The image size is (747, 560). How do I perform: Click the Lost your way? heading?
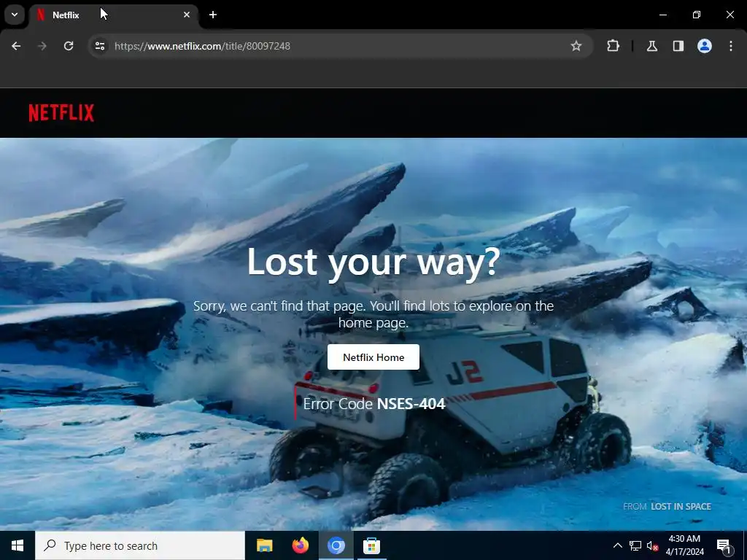(373, 262)
